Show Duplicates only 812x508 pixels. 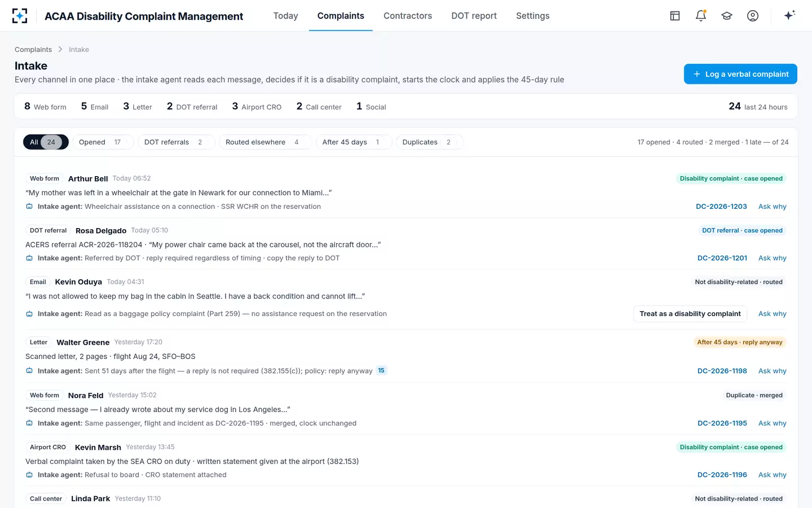tap(429, 142)
